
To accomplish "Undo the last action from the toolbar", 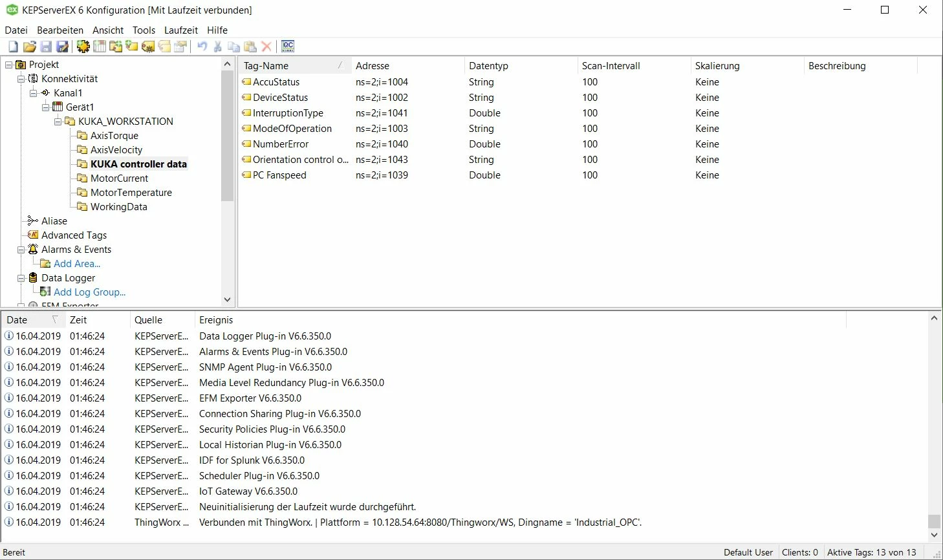I will (x=202, y=47).
